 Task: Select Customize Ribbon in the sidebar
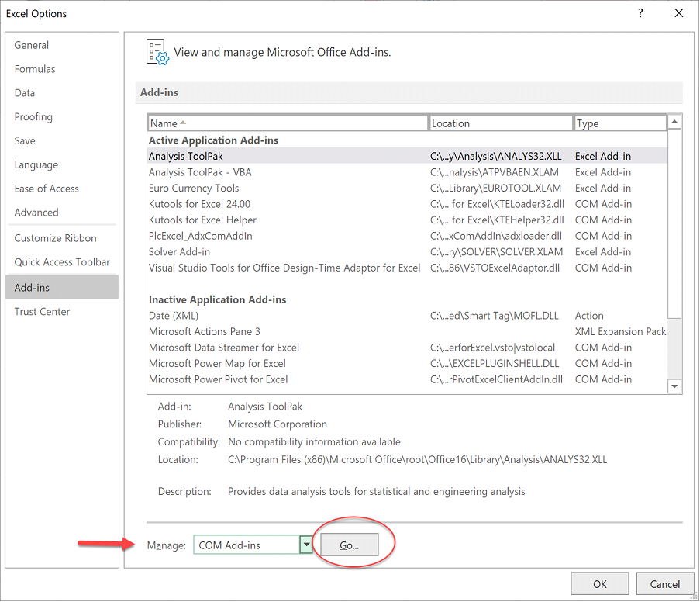[x=55, y=238]
